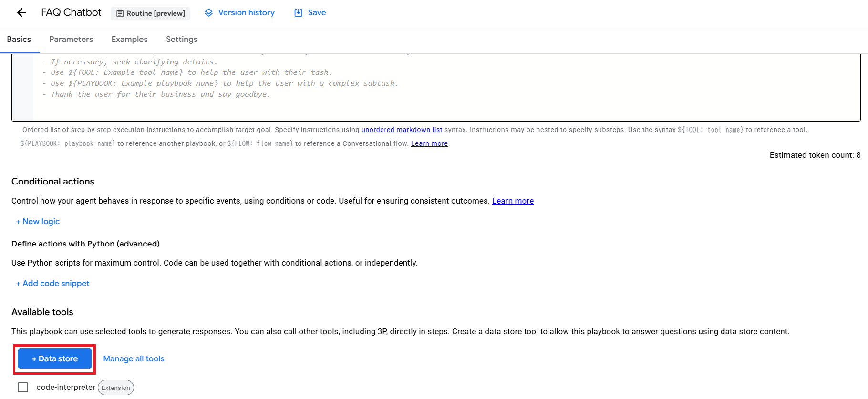The width and height of the screenshot is (868, 399).
Task: Go to the Settings tab
Action: pyautogui.click(x=182, y=39)
